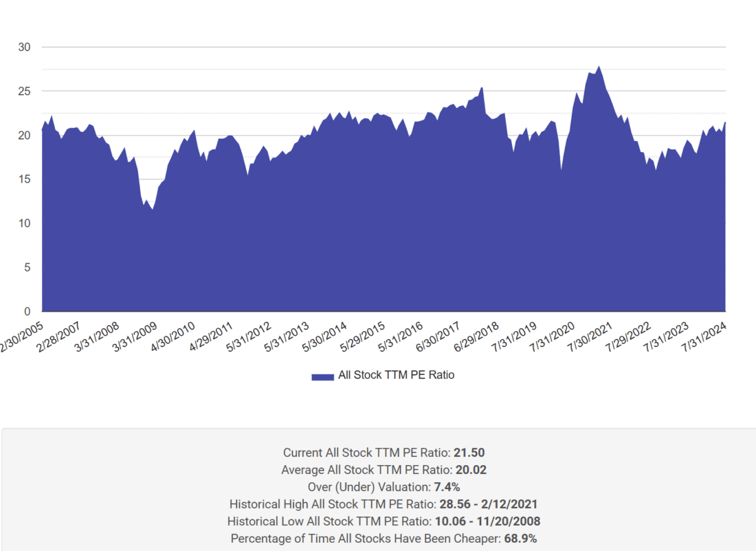Click the right edge of the chart area at the latest data point
Screen dimensions: 756x551
(724, 124)
